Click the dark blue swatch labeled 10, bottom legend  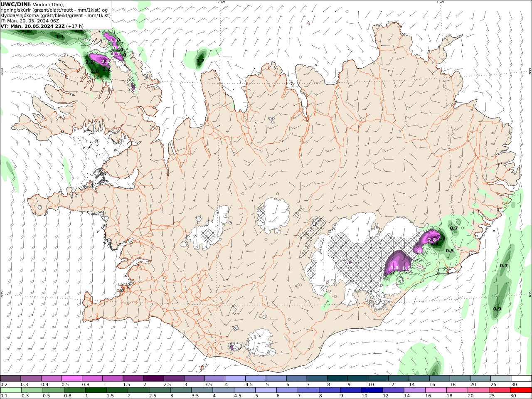point(372,390)
